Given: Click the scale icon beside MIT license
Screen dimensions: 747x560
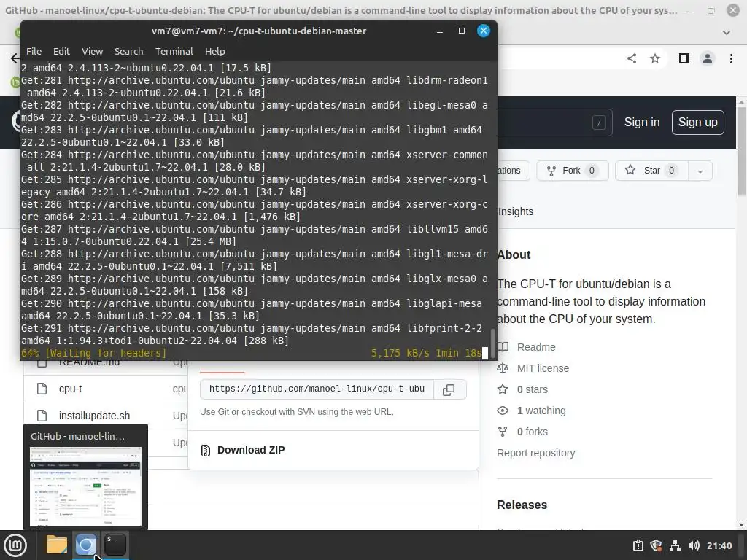Looking at the screenshot, I should 503,368.
